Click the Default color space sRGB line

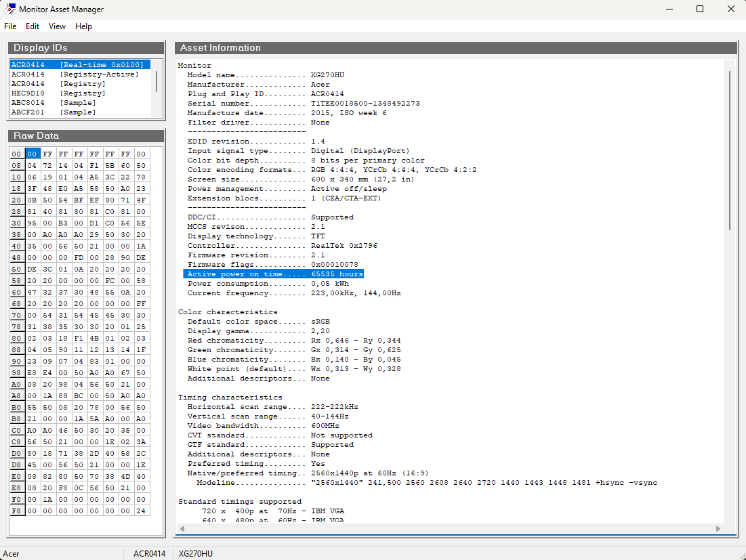point(258,322)
